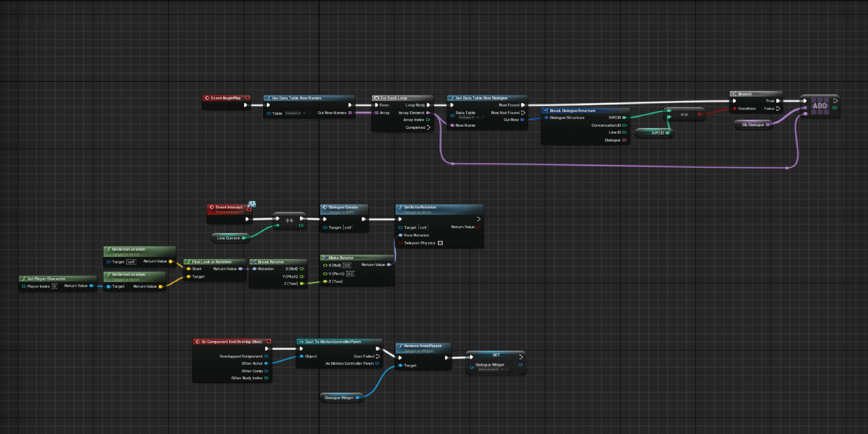Click the Overlapped Component output pin
The height and width of the screenshot is (434, 868).
[x=266, y=356]
